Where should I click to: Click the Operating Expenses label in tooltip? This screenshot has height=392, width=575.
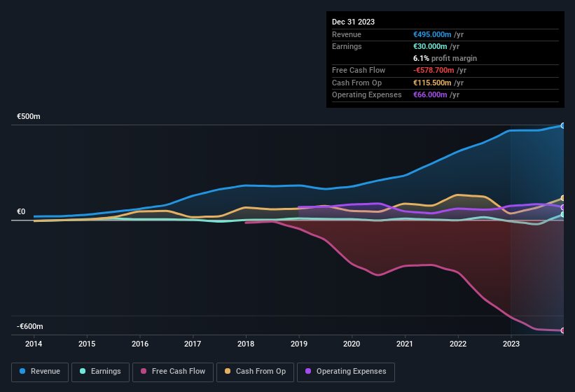[x=367, y=95]
